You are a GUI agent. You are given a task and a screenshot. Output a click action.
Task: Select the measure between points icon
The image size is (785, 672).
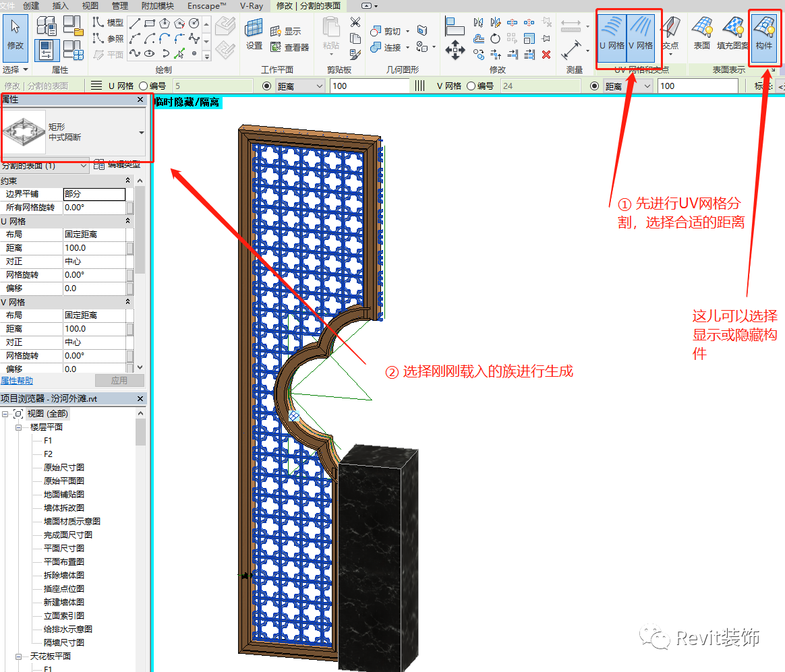point(571,50)
